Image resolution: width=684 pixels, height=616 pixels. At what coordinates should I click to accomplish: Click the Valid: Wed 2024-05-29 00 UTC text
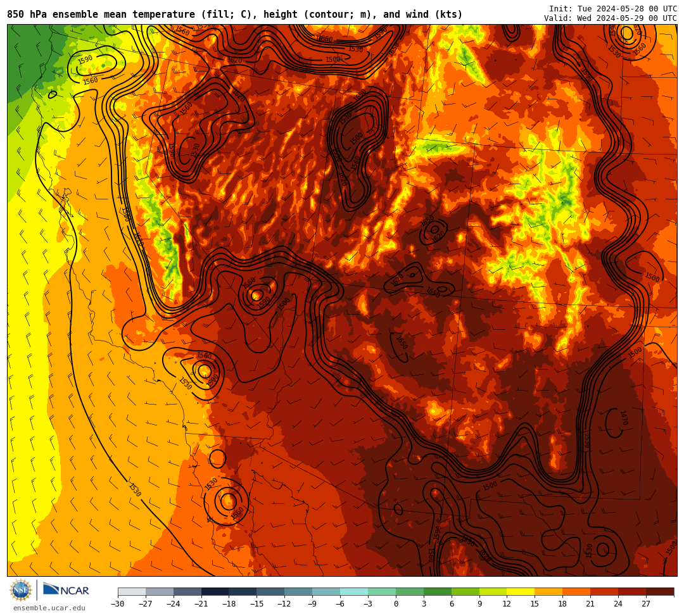(x=611, y=18)
